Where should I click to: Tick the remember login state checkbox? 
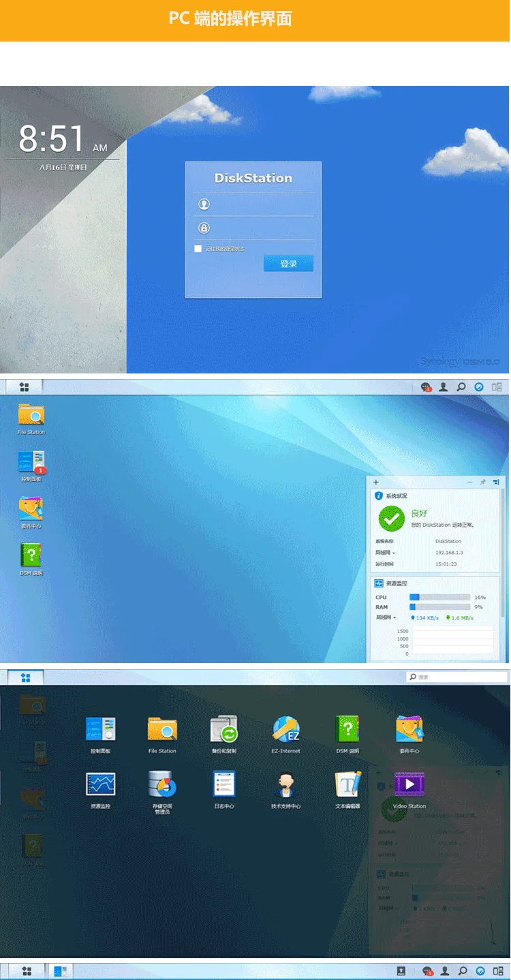pyautogui.click(x=198, y=249)
